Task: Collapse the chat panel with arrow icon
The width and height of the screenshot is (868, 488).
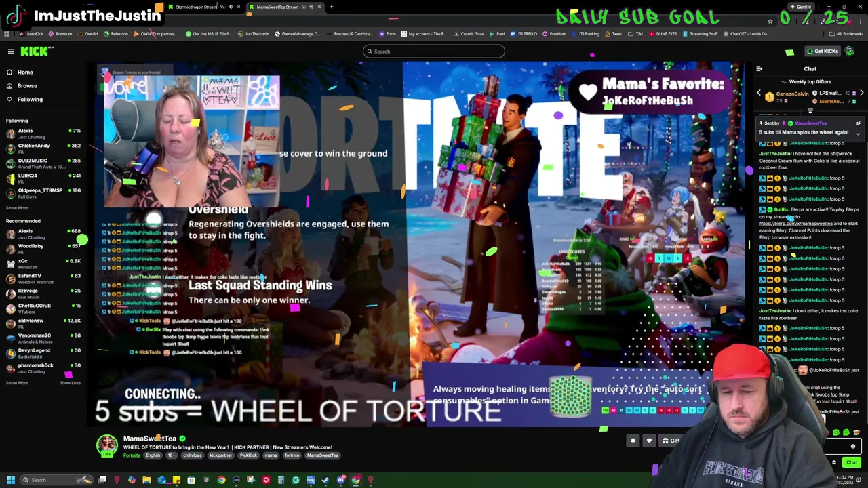Action: (759, 69)
